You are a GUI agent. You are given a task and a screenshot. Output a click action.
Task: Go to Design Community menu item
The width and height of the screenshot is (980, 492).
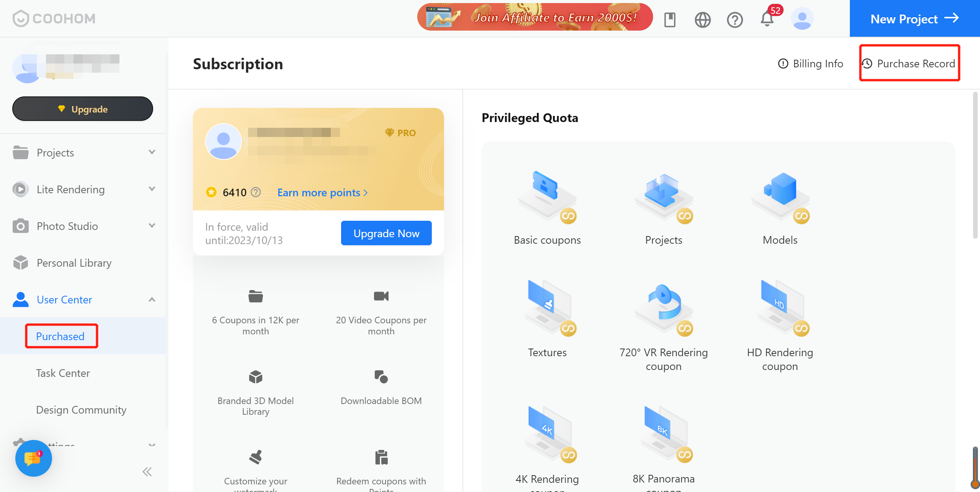(81, 410)
